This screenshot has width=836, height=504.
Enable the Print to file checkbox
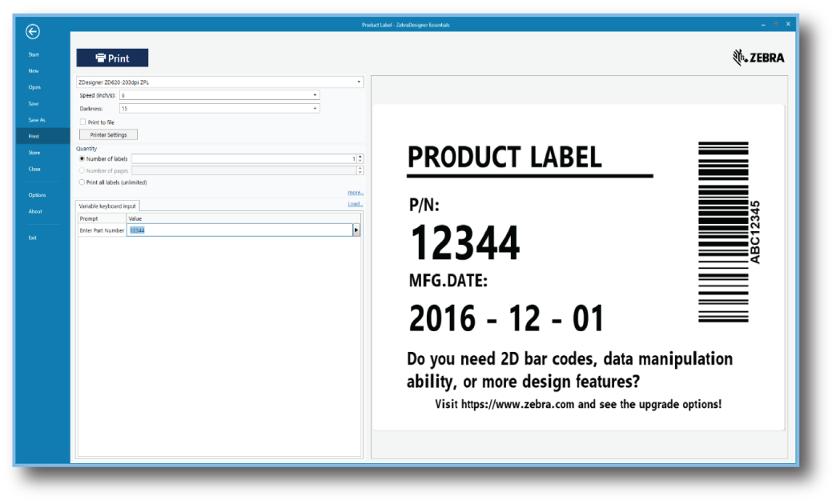point(82,122)
